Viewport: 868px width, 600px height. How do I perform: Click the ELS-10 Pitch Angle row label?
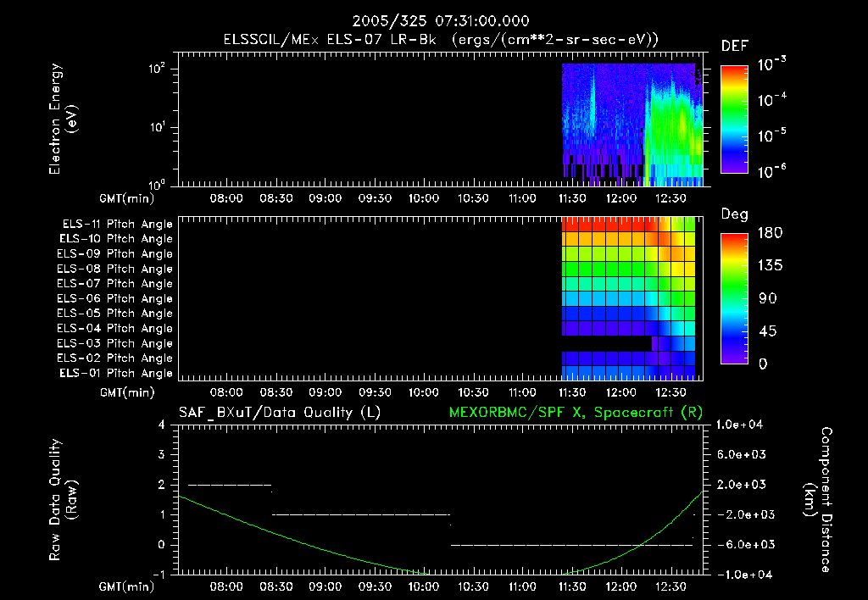pos(116,239)
